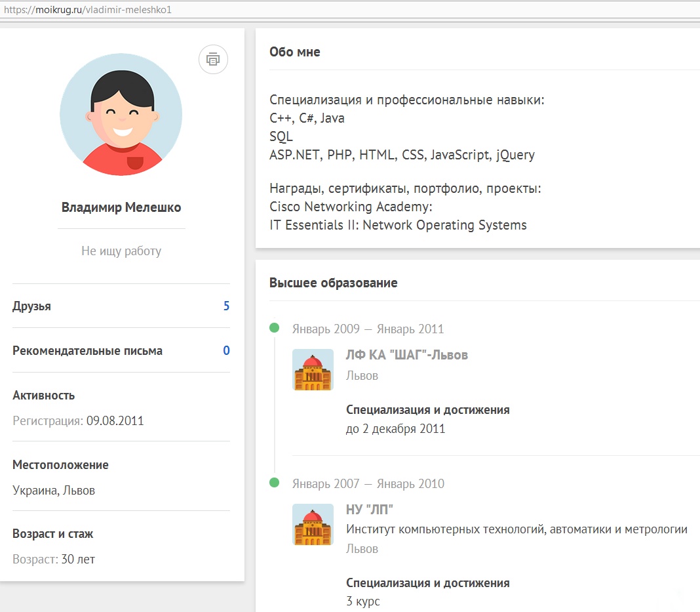Open Рекомендательные письма section
Screen dimensions: 700x612
pos(88,351)
